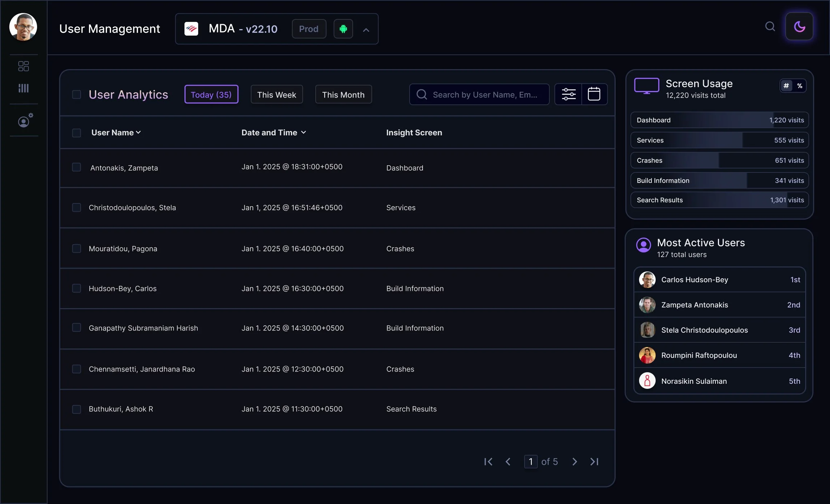Viewport: 830px width, 504px height.
Task: Switch to This Week tab
Action: [277, 95]
